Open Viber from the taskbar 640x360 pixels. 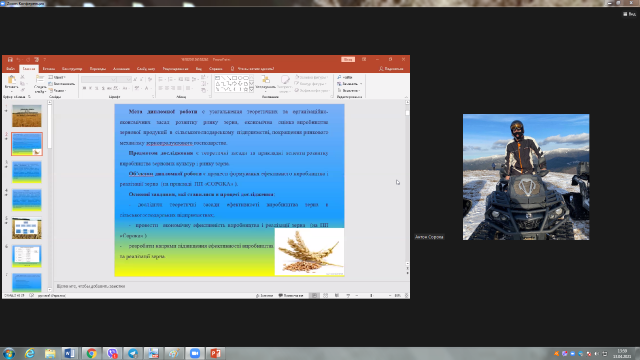[x=112, y=353]
